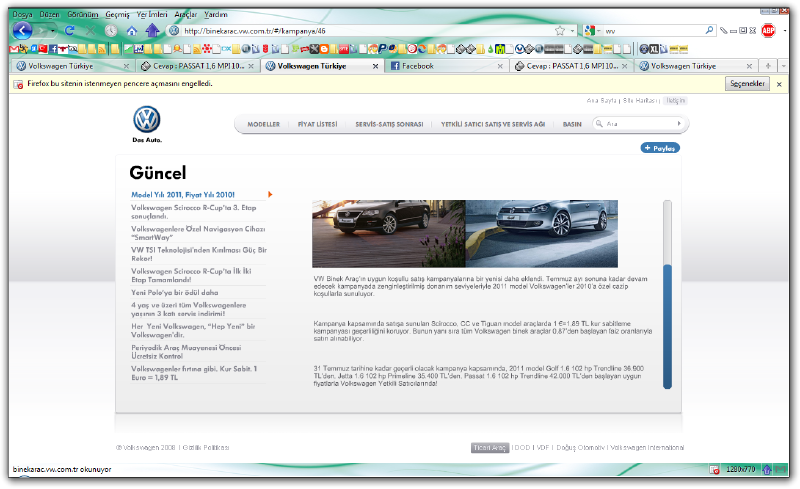Click the Passat and Golf campaign image

[x=465, y=234]
